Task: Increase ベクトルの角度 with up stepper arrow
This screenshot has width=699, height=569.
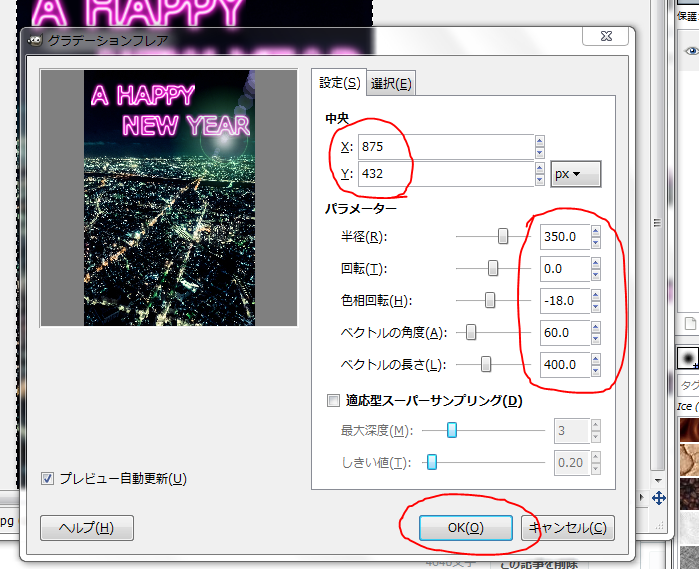Action: click(x=596, y=327)
